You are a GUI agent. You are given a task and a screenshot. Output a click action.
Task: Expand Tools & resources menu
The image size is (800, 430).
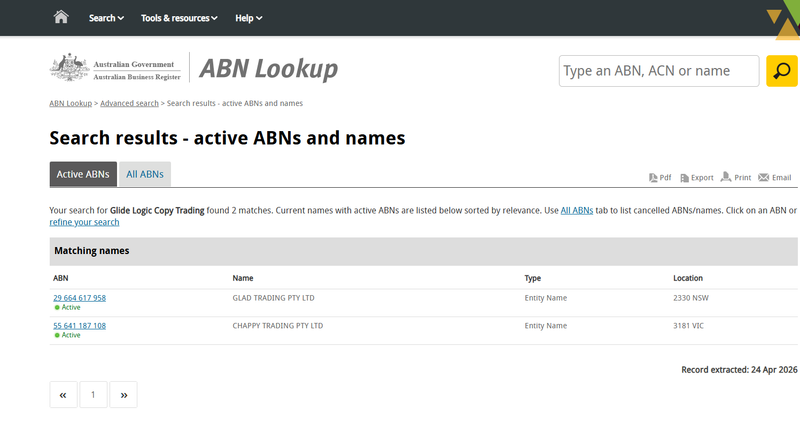(x=179, y=18)
